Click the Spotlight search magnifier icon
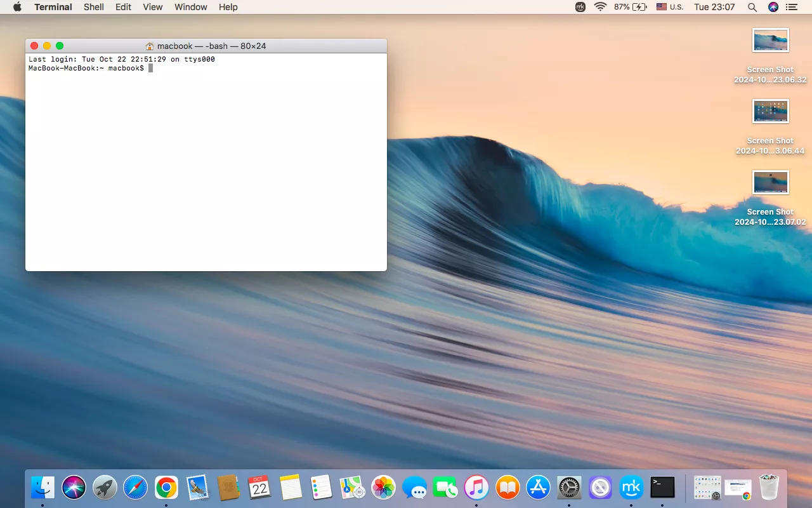 click(x=752, y=7)
